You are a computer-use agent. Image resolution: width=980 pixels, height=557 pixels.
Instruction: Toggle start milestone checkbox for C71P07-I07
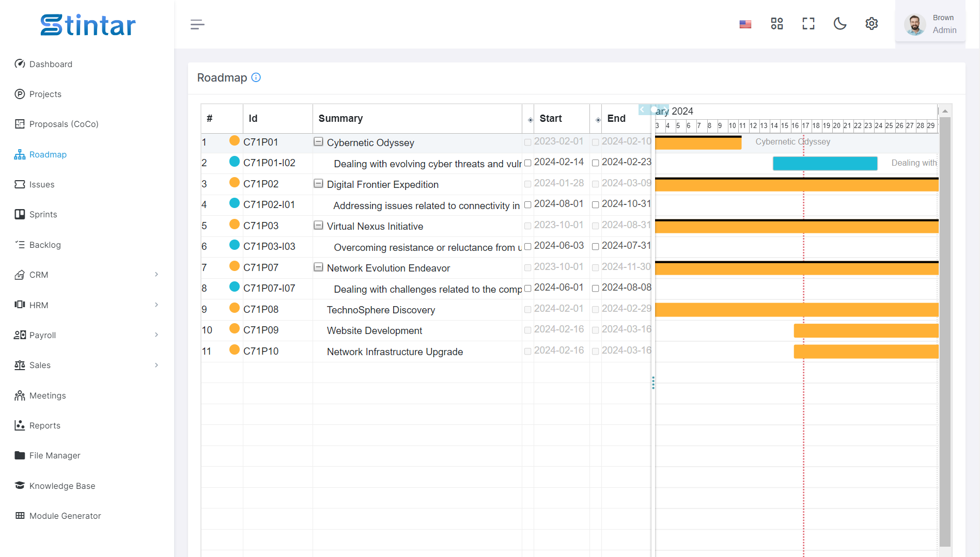[x=527, y=289]
